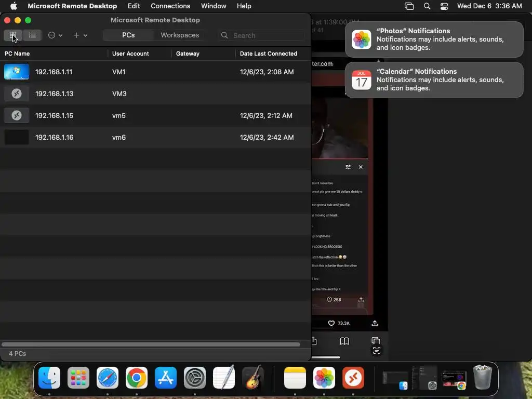
Task: Click the share icon next to 256
Action: pyautogui.click(x=361, y=300)
